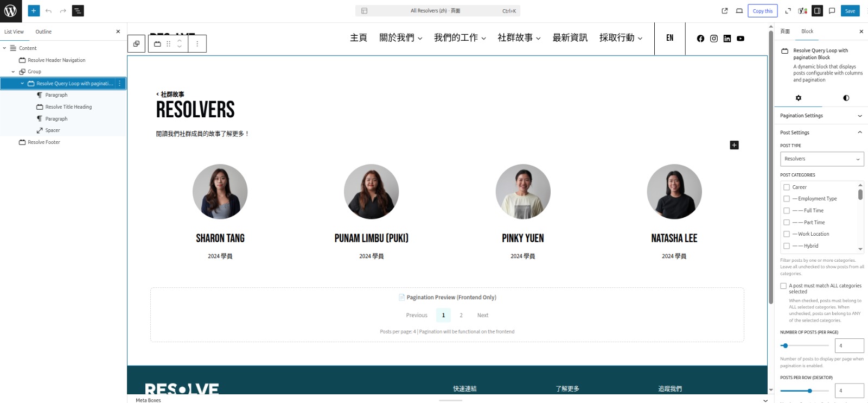This screenshot has width=868, height=403.
Task: Check the Full Time category
Action: (787, 211)
